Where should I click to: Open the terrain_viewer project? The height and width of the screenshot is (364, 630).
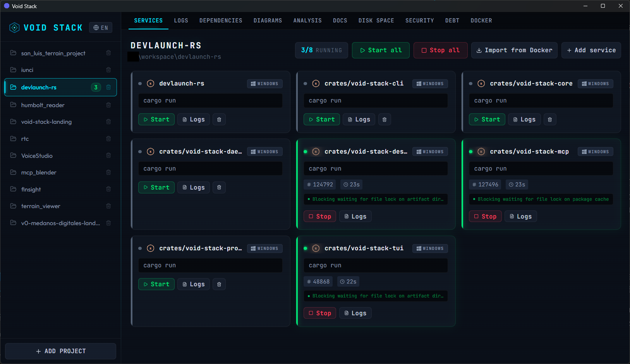coord(60,206)
